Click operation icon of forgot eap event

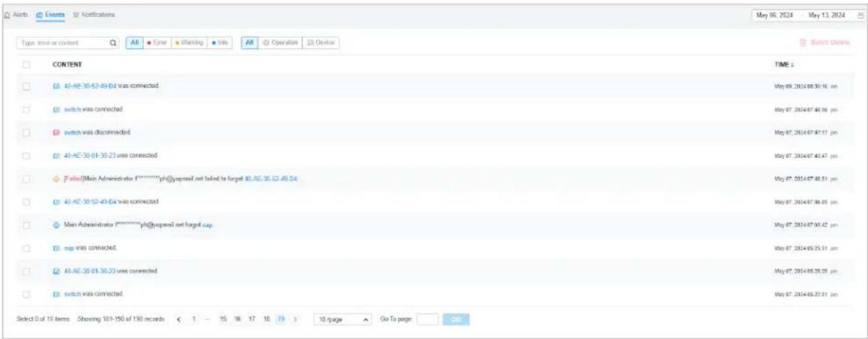57,225
